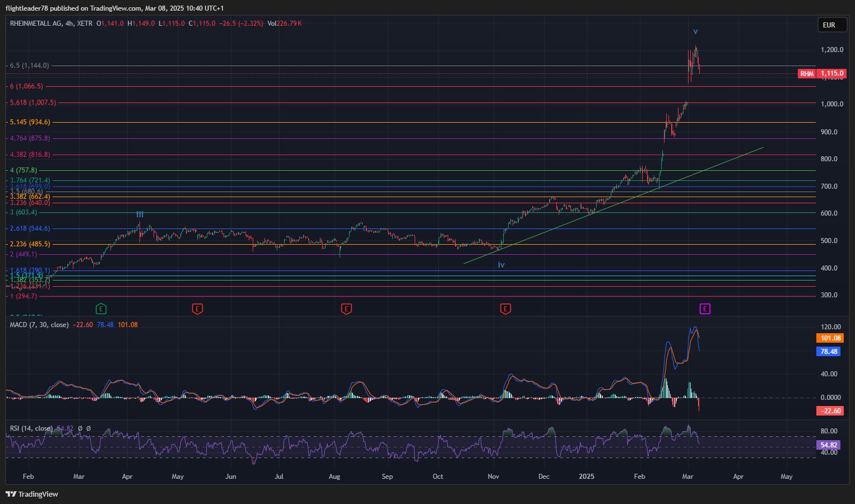855x504 pixels.
Task: Select the Fibonacci level 2 (449.1)
Action: (24, 254)
